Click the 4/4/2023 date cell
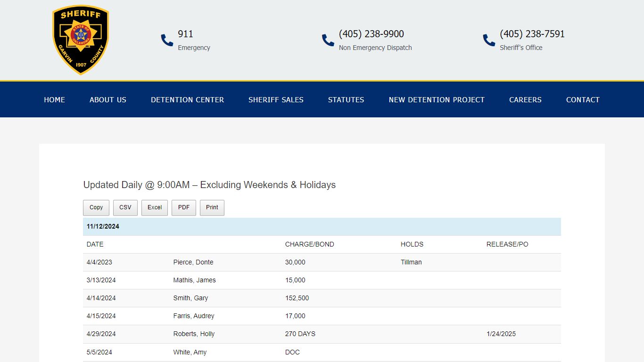 pyautogui.click(x=99, y=263)
